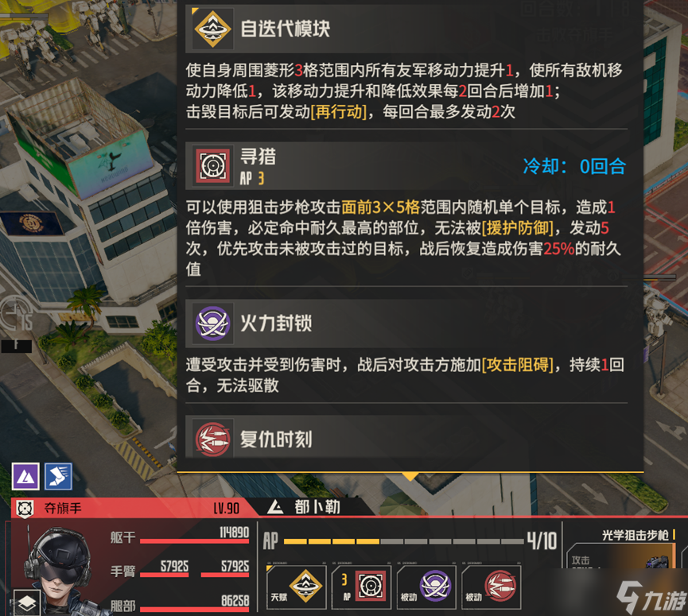This screenshot has height=616, width=688.
Task: Click the 冷却: 0回合 cooldown label
Action: [574, 166]
